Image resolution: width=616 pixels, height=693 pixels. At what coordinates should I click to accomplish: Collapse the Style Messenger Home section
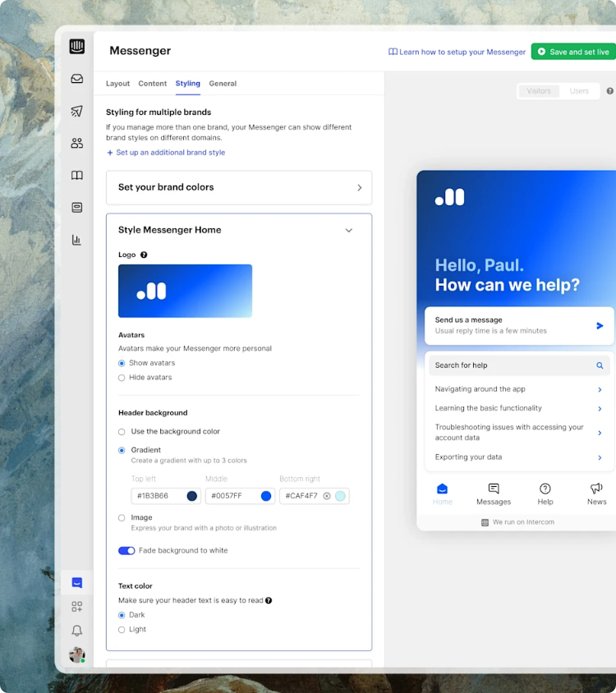coord(348,231)
